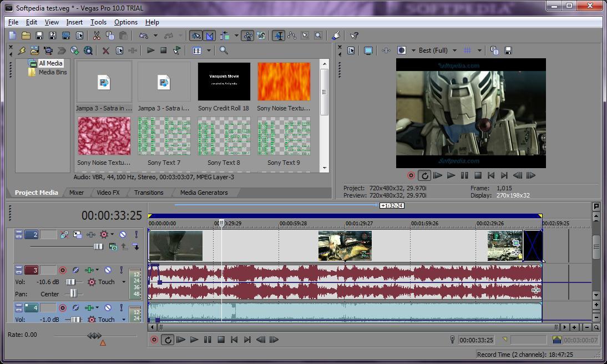The width and height of the screenshot is (607, 364).
Task: Solo track 4
Action: click(x=122, y=307)
